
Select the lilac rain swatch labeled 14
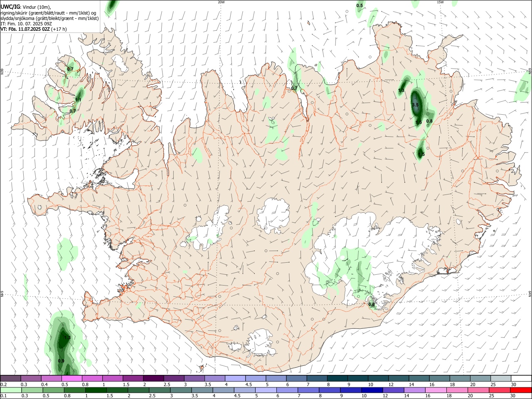[x=414, y=389]
